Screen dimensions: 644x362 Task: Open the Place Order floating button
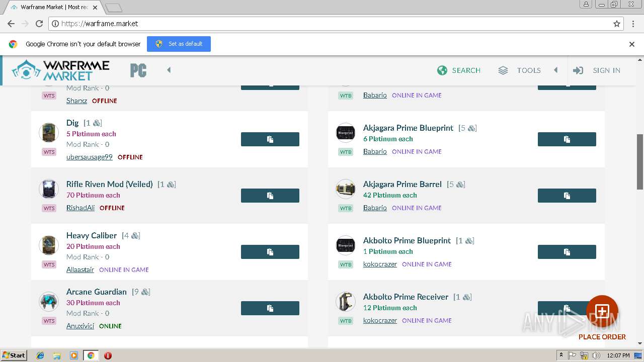click(602, 312)
